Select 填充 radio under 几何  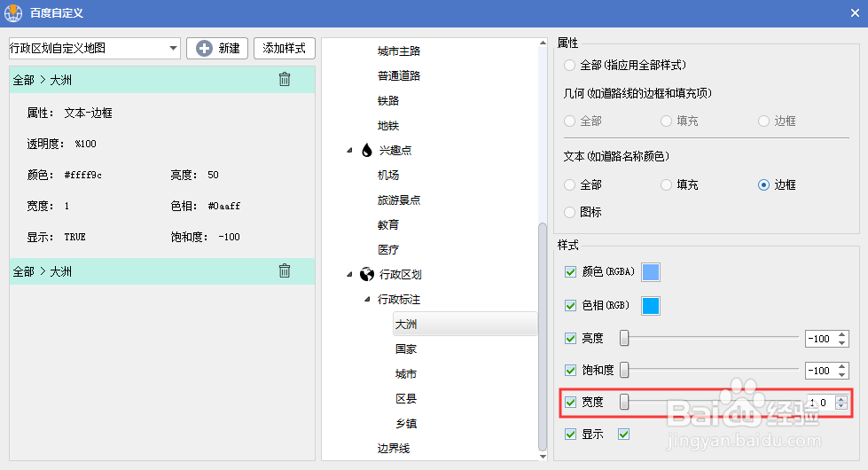667,121
